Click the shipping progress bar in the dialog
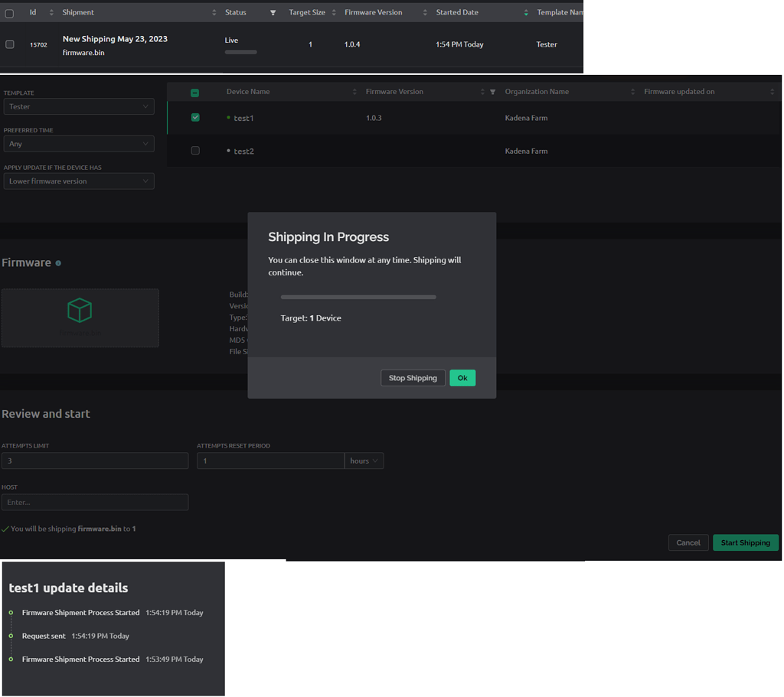Image resolution: width=784 pixels, height=697 pixels. point(358,297)
